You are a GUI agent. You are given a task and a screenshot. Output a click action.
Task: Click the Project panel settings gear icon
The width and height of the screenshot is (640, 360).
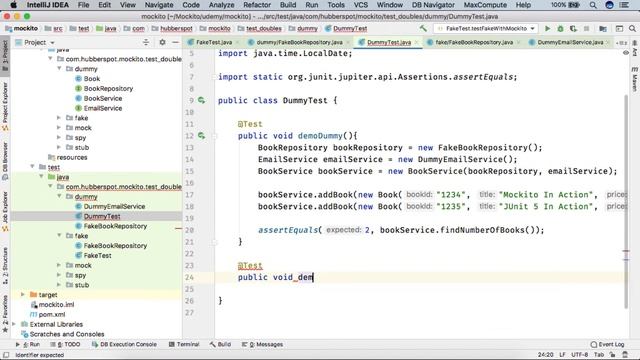(162, 42)
